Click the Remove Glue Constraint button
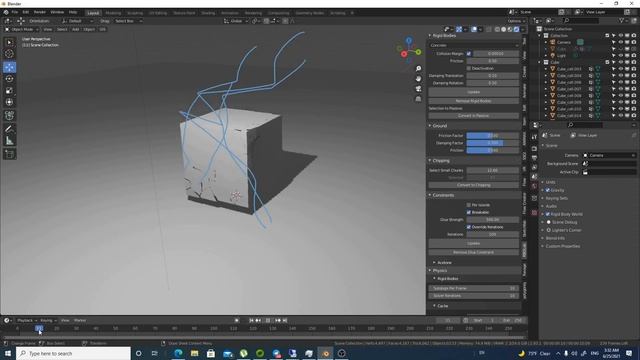This screenshot has width=640, height=360. (473, 252)
